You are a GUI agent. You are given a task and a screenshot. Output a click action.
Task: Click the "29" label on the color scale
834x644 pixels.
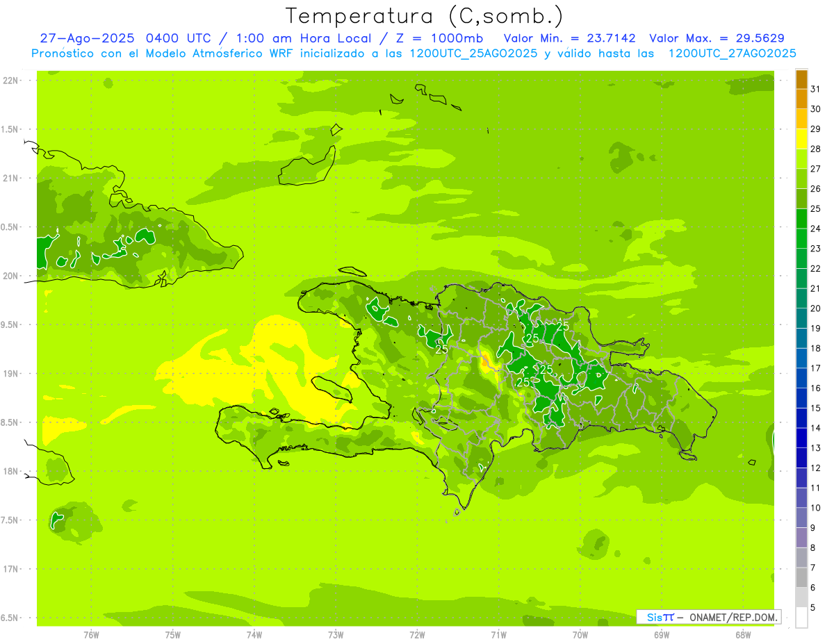click(816, 129)
